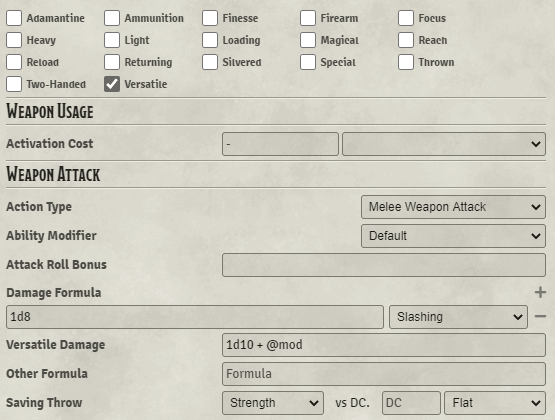Open the Action Type dropdown
This screenshot has height=420, width=555.
[x=453, y=207]
